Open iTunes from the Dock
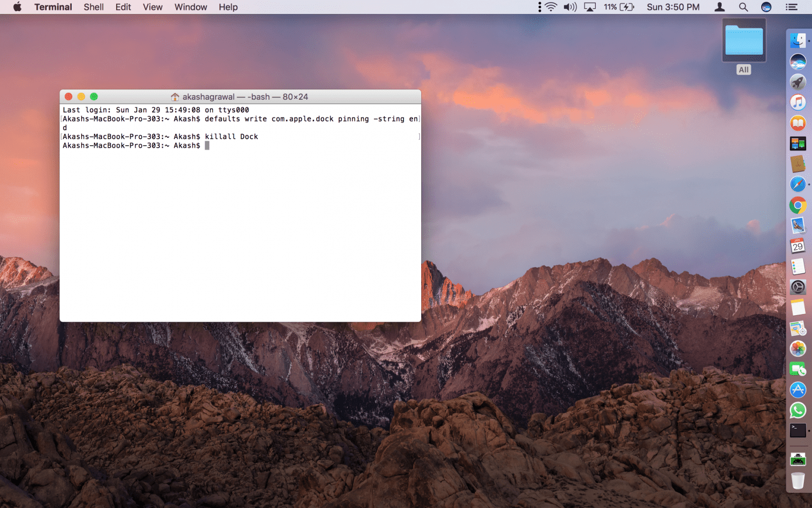Image resolution: width=812 pixels, height=508 pixels. pyautogui.click(x=798, y=102)
